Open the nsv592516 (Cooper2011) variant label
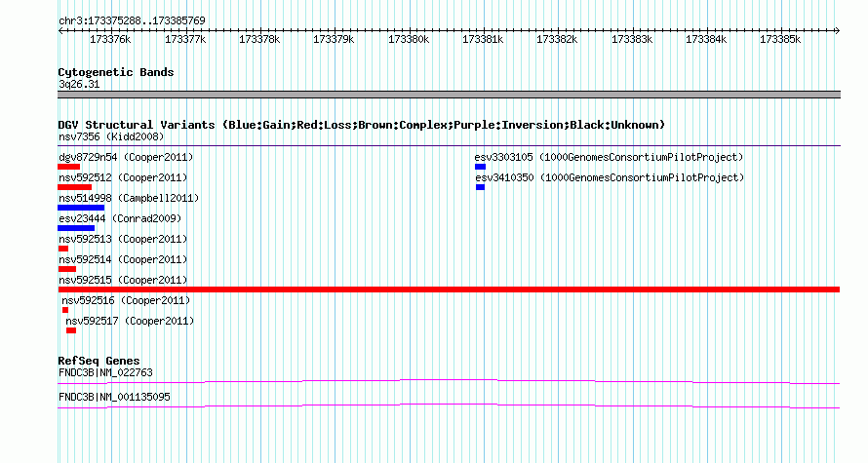 [126, 300]
